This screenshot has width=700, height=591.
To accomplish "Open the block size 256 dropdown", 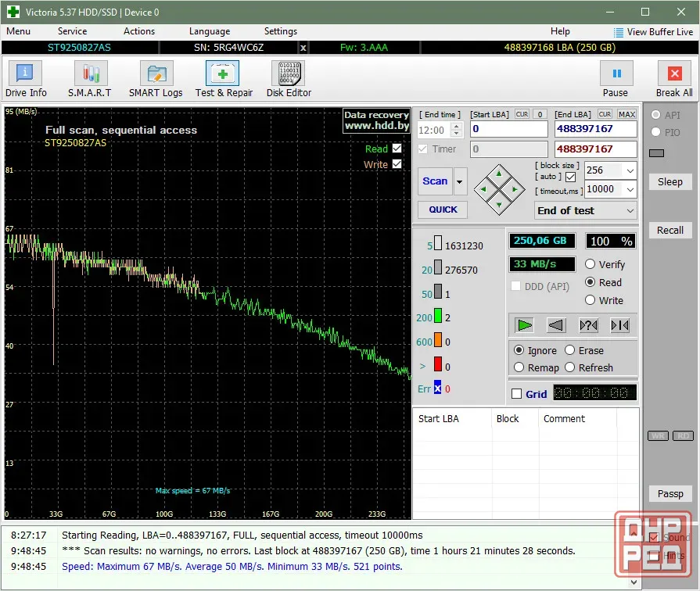I will pyautogui.click(x=630, y=170).
